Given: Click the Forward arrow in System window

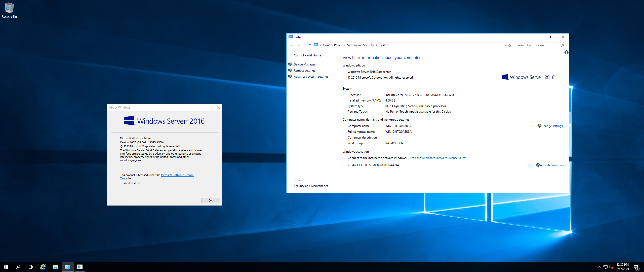Looking at the screenshot, I should coord(299,45).
